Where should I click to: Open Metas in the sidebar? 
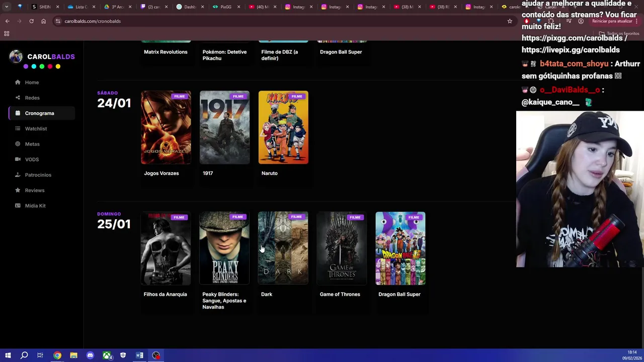pos(41,144)
